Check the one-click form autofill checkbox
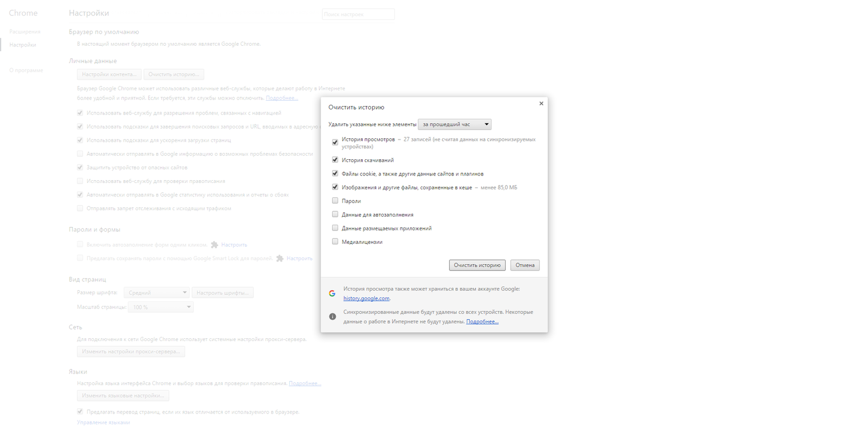 coord(80,244)
